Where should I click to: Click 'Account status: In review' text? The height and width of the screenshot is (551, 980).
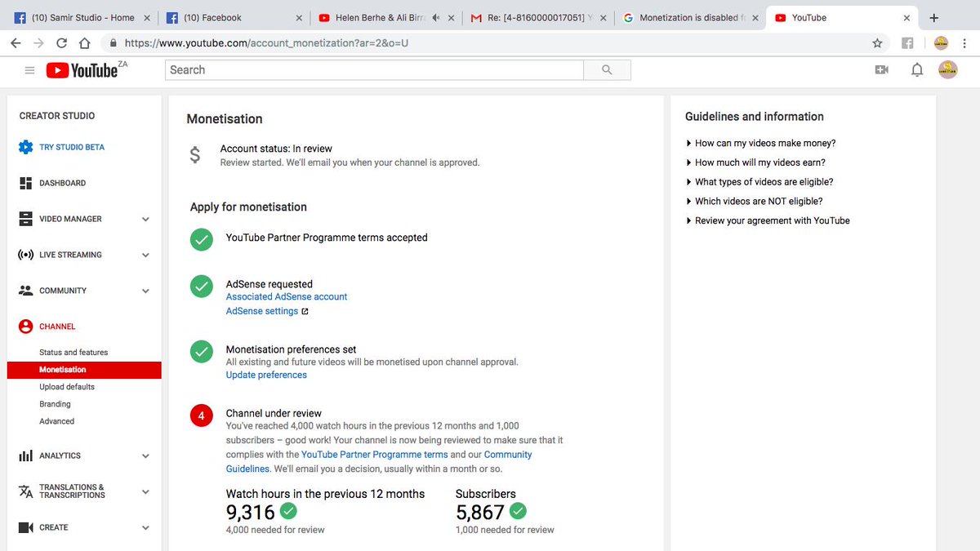[x=276, y=149]
